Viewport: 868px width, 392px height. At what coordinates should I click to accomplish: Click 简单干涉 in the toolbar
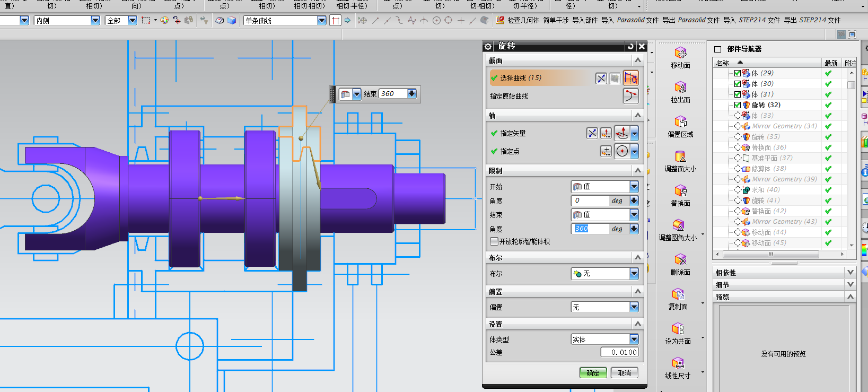click(556, 20)
